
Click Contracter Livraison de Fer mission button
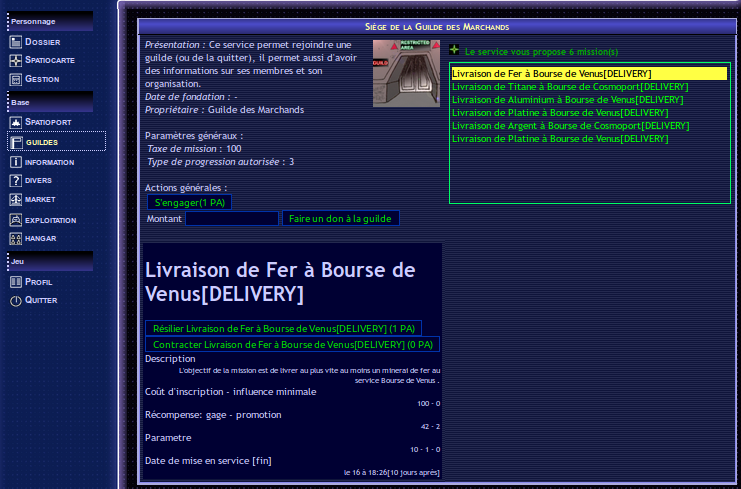click(x=292, y=344)
